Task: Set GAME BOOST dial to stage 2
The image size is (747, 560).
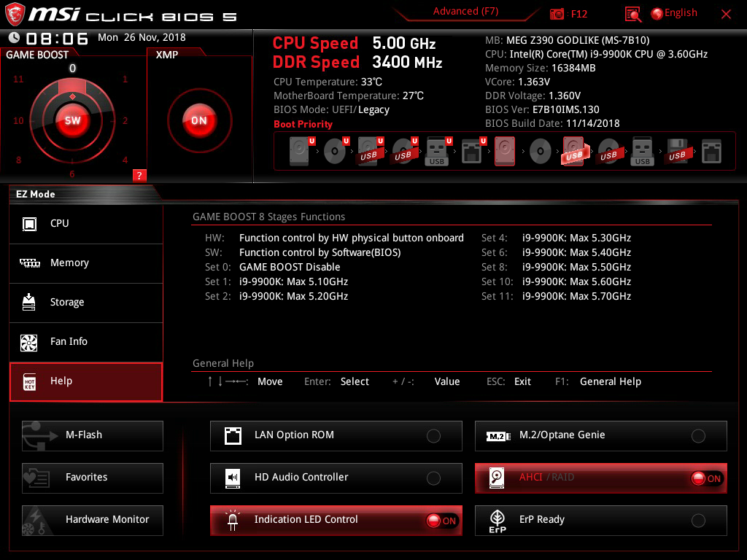Action: pyautogui.click(x=125, y=120)
